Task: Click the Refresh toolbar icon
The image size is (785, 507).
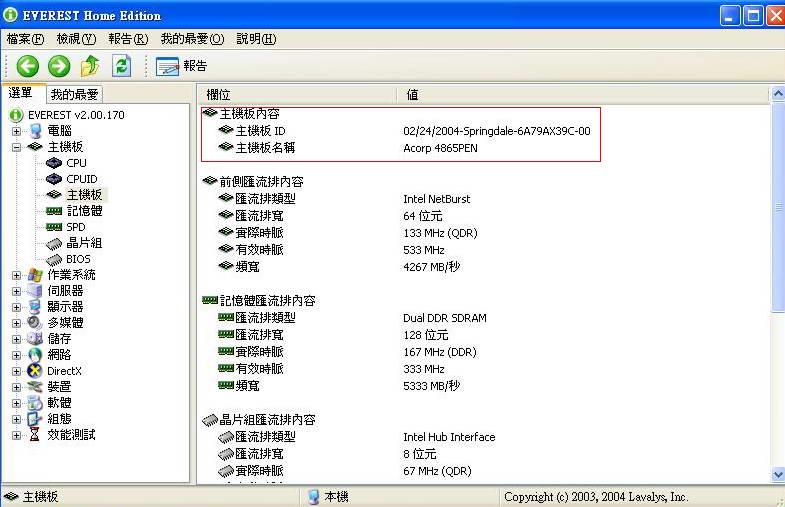Action: (121, 66)
